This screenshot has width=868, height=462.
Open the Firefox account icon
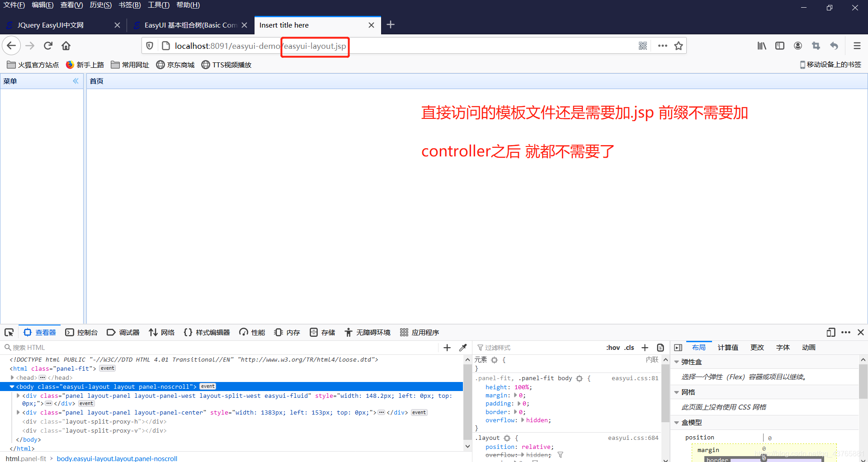pyautogui.click(x=798, y=46)
